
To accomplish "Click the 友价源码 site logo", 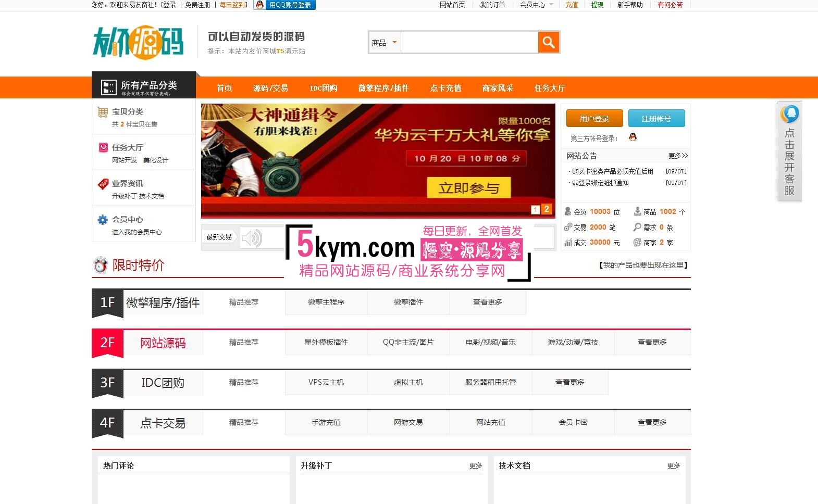I will tap(138, 42).
